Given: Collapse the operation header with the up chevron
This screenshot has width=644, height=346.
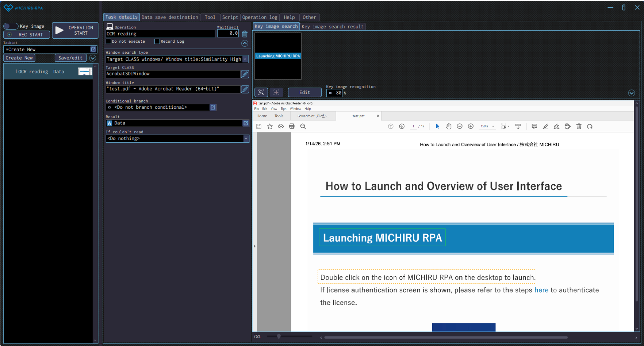Looking at the screenshot, I should point(245,43).
